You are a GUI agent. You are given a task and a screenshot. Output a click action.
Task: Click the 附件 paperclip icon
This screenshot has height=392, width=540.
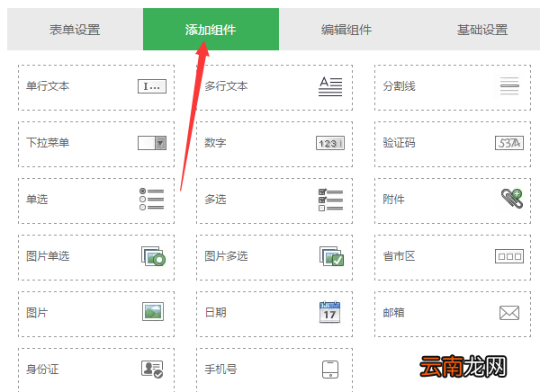click(x=512, y=199)
